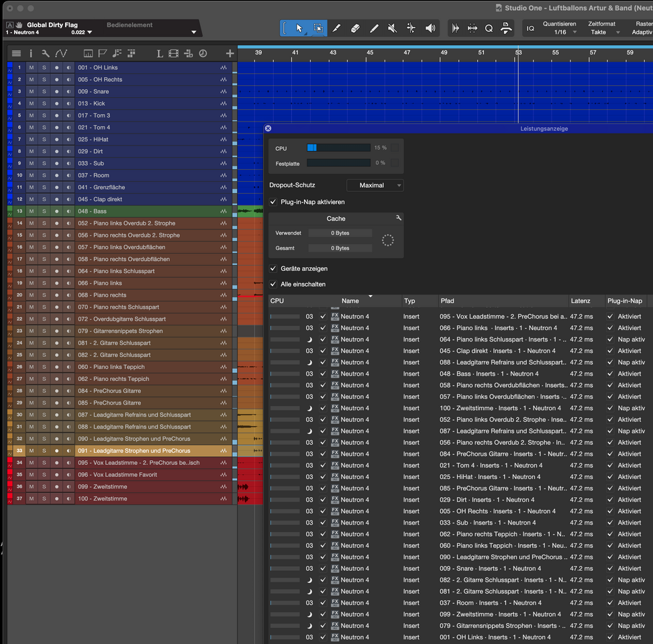
Task: Open the cache wrench settings icon
Action: tap(399, 218)
